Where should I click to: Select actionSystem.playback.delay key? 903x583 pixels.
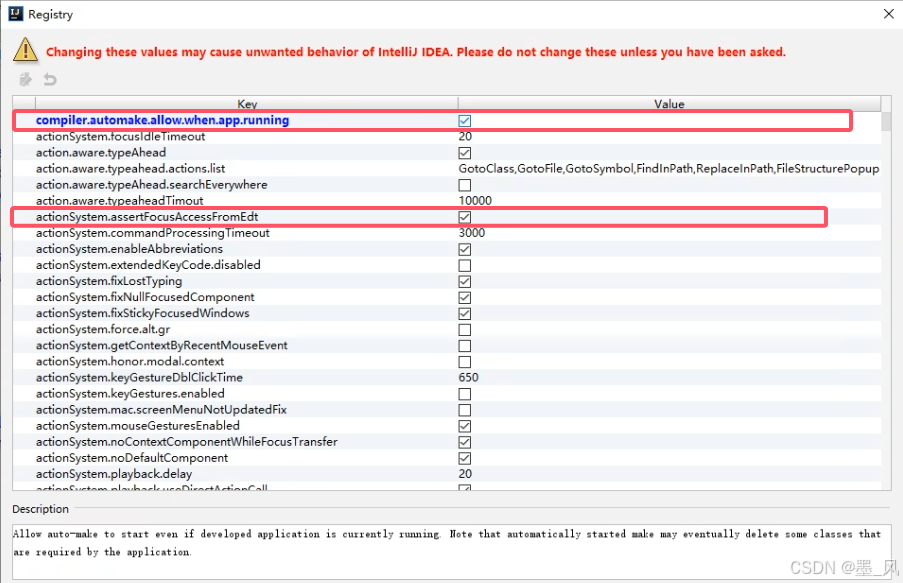coord(114,475)
